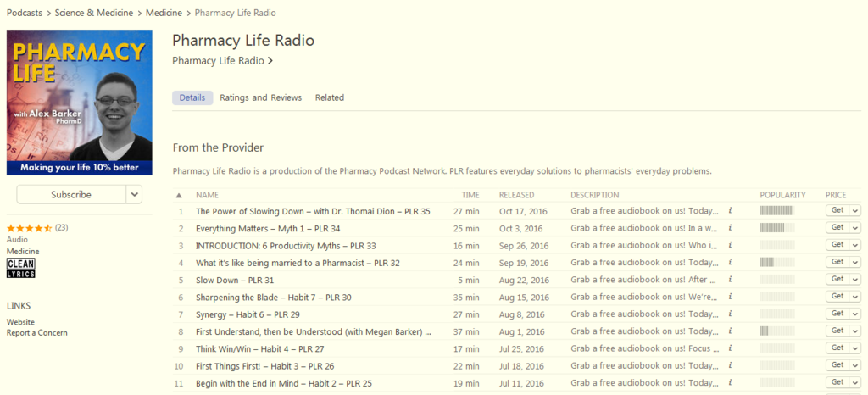Viewport: 868px width, 395px height.
Task: Click the popularity bar of the first episode
Action: (776, 211)
